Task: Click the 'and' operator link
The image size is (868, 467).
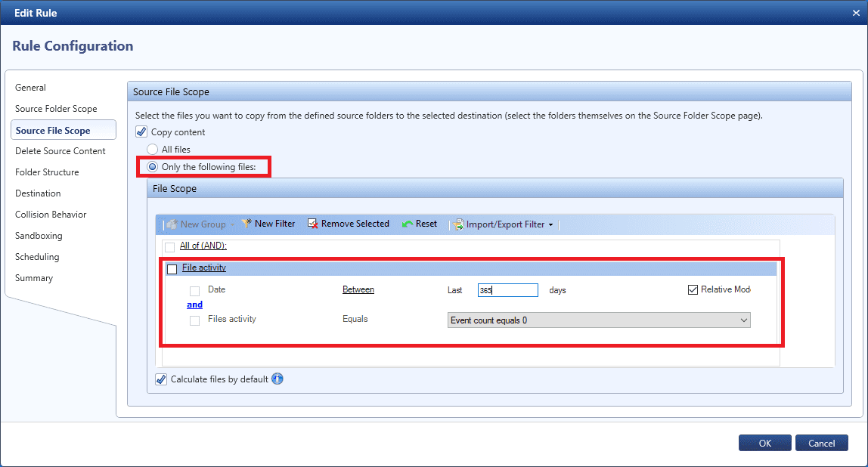Action: (195, 305)
